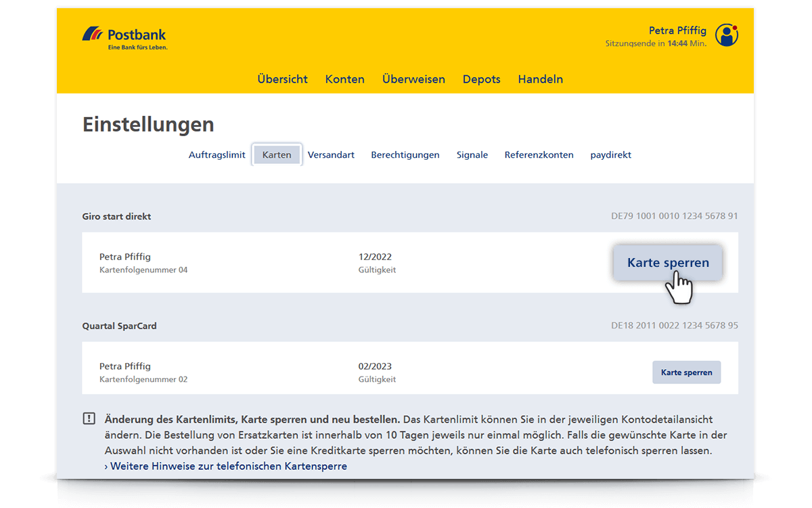The image size is (812, 508).
Task: Open the Übersicht menu item
Action: click(x=282, y=79)
